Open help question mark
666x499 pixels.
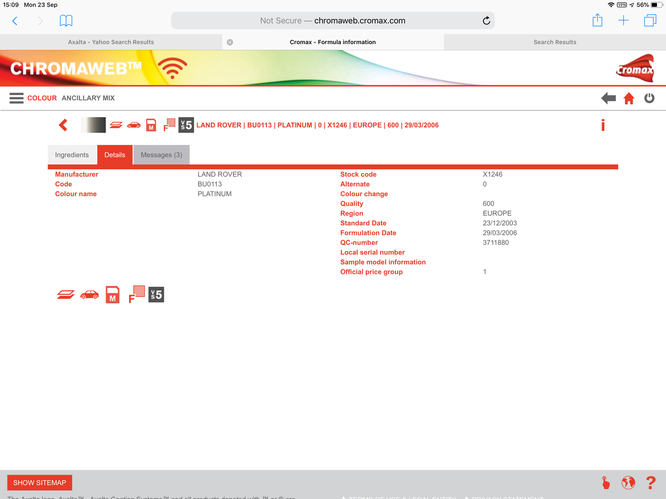coord(650,482)
